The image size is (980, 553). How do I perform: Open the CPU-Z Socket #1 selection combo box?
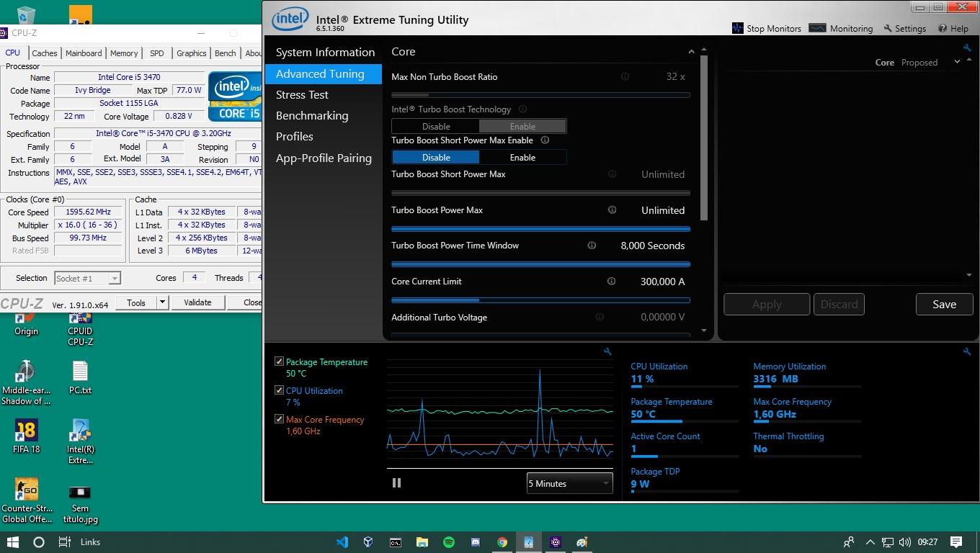click(87, 278)
